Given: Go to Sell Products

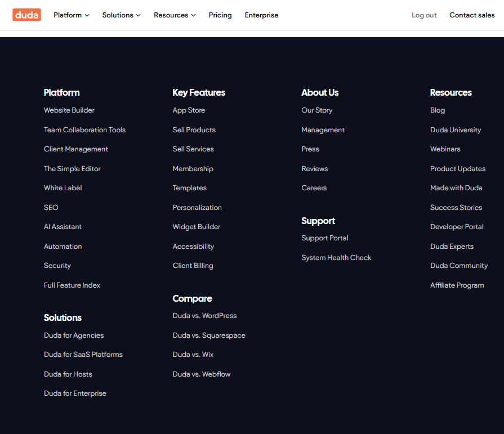Looking at the screenshot, I should (x=194, y=130).
